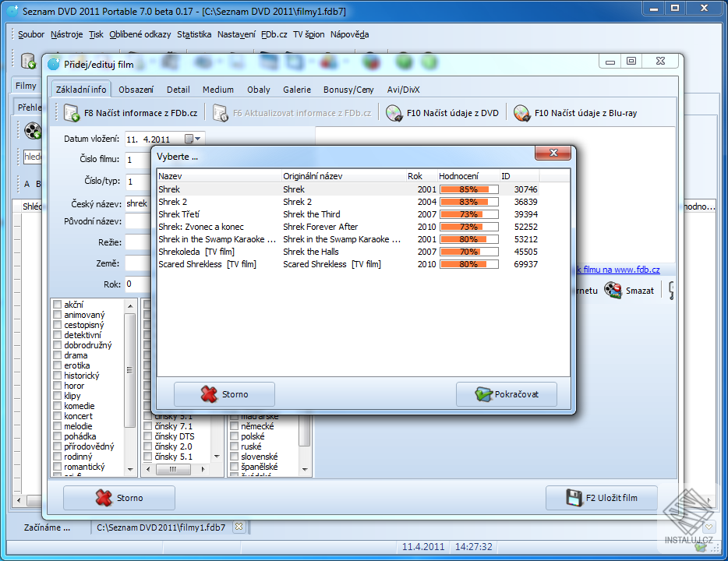Click F10 Načíst údaje z DVD disc icon
728x561 pixels.
[x=394, y=113]
